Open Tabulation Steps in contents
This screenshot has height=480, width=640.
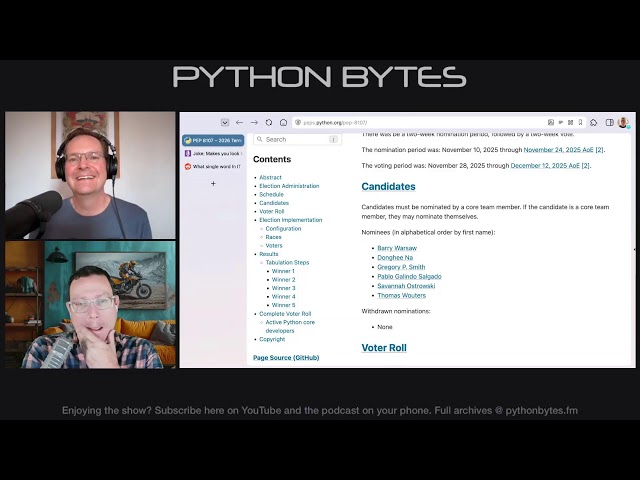point(287,262)
